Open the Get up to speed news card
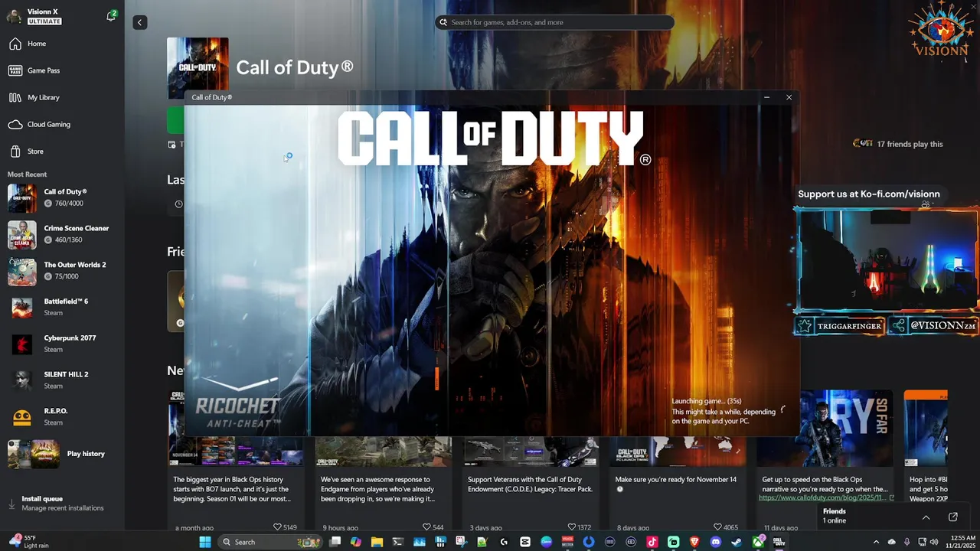This screenshot has height=551, width=980. pyautogui.click(x=825, y=459)
